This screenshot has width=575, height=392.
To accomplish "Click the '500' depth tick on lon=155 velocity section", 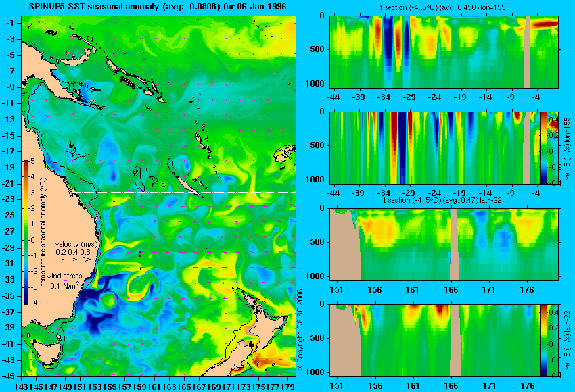I will tap(319, 145).
